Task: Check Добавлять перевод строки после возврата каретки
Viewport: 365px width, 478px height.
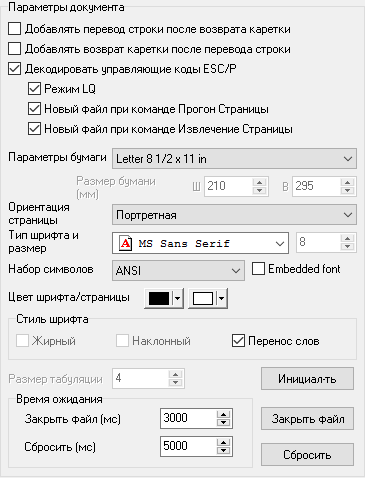Action: [x=15, y=29]
